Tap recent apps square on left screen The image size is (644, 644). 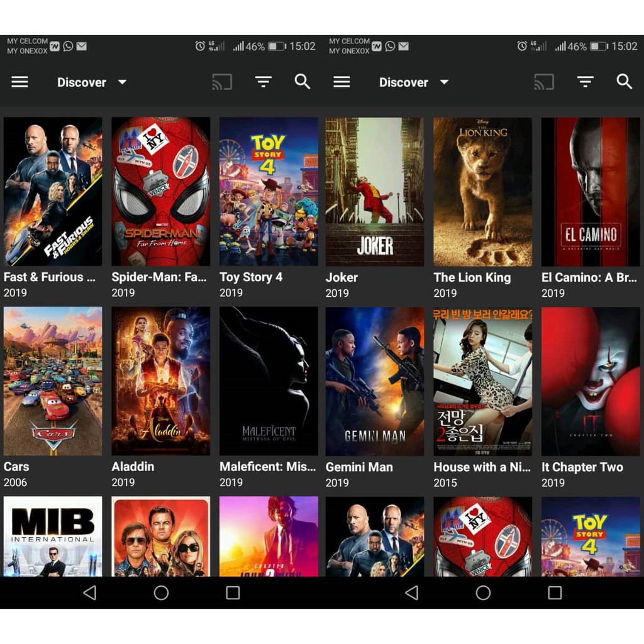click(x=233, y=593)
